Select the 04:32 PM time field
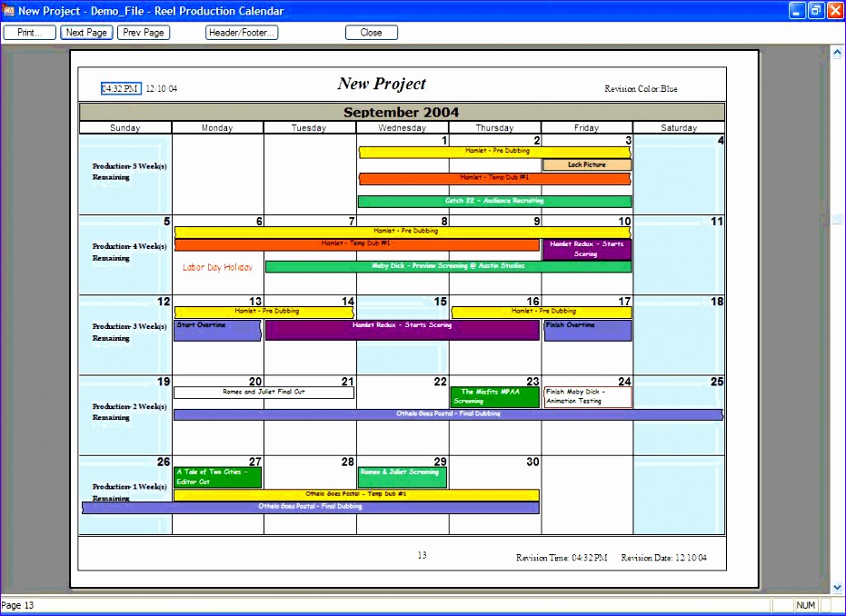The height and width of the screenshot is (616, 846). [121, 88]
